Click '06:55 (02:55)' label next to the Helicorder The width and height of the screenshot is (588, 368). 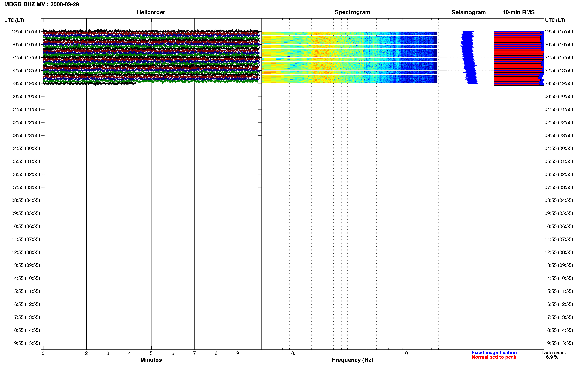26,174
